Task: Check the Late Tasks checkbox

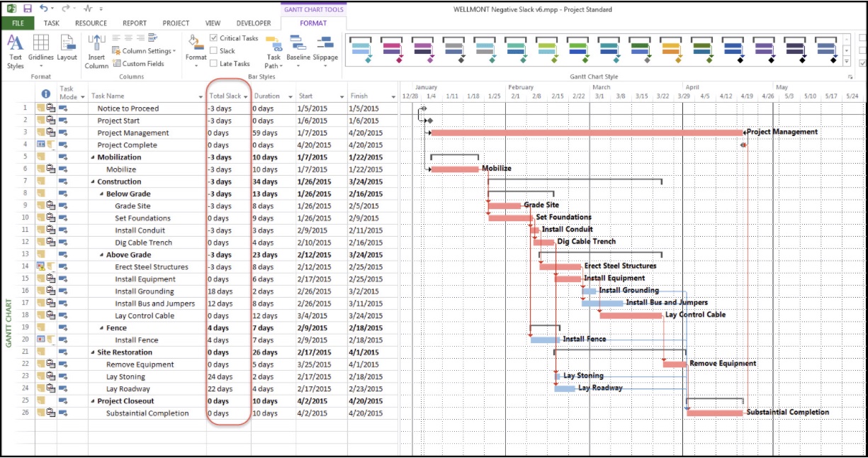Action: pos(214,64)
